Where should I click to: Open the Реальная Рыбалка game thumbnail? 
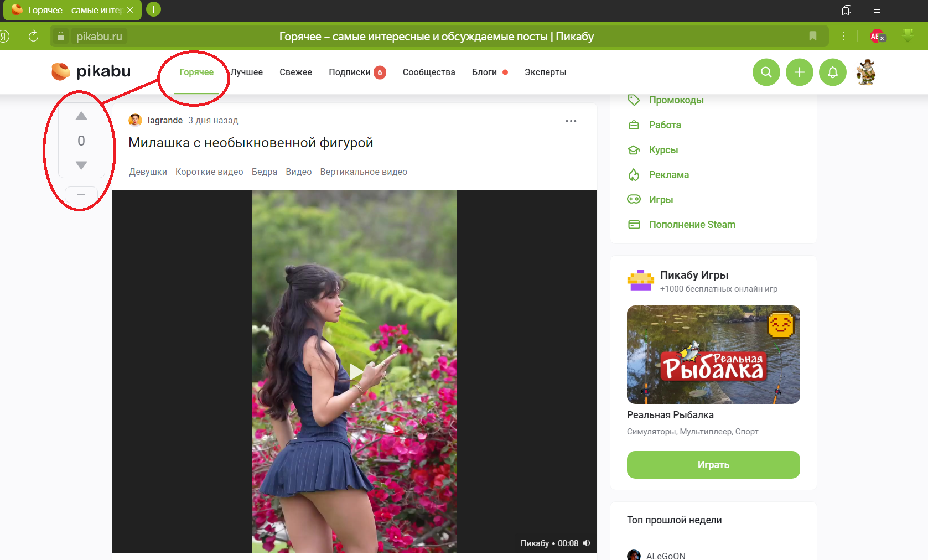point(713,355)
